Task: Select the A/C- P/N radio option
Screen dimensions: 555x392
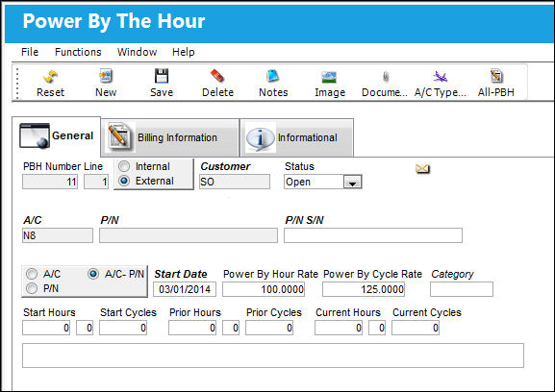Action: 93,274
